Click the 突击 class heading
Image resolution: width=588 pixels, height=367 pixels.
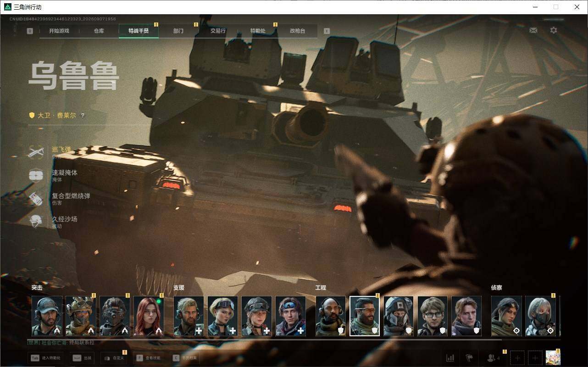[x=37, y=288]
